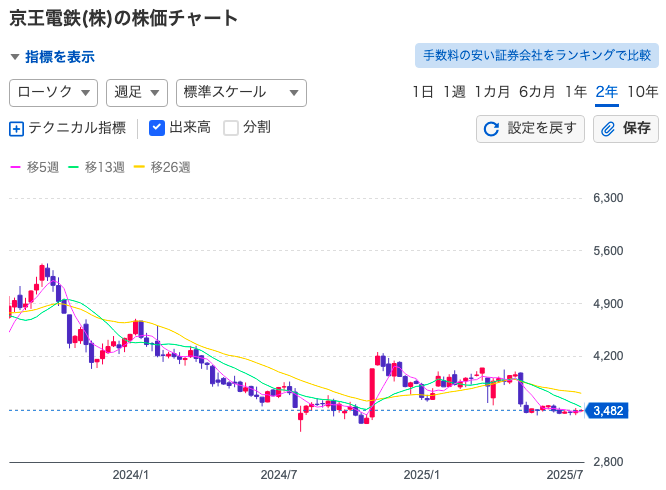Click the 2025/7 date axis label

point(564,475)
